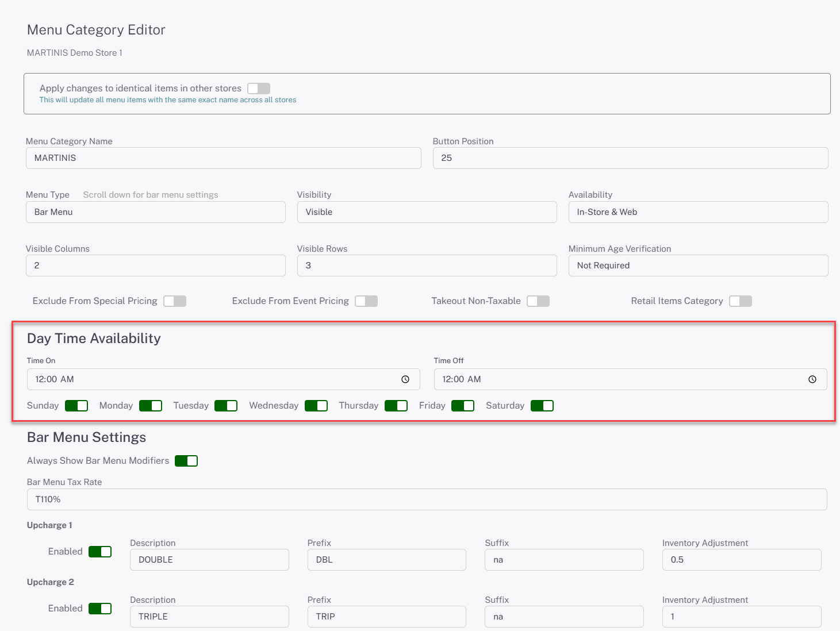Viewport: 840px width, 631px height.
Task: Expand the Availability In-Store & Web dropdown
Action: (x=698, y=212)
